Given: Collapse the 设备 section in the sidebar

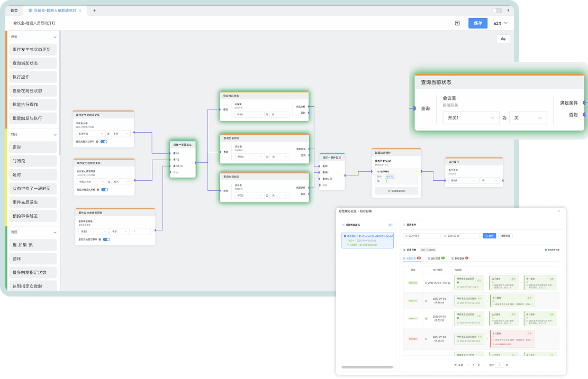Looking at the screenshot, I should 55,36.
